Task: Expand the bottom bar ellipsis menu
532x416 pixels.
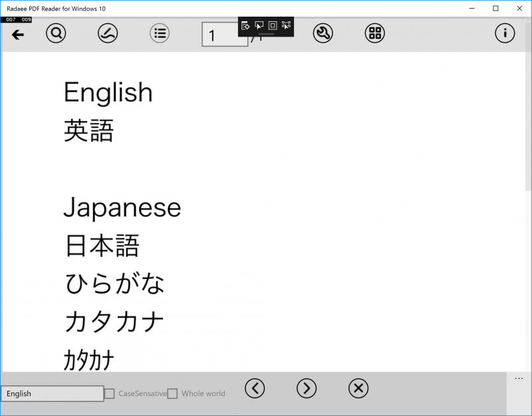Action: 519,379
